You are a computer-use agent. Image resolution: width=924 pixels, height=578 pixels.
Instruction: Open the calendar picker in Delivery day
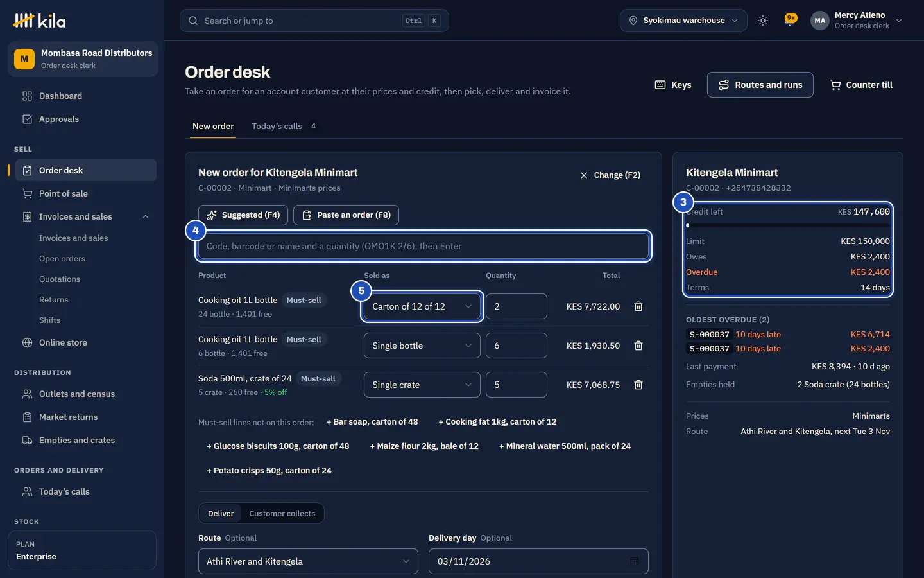[x=634, y=561]
